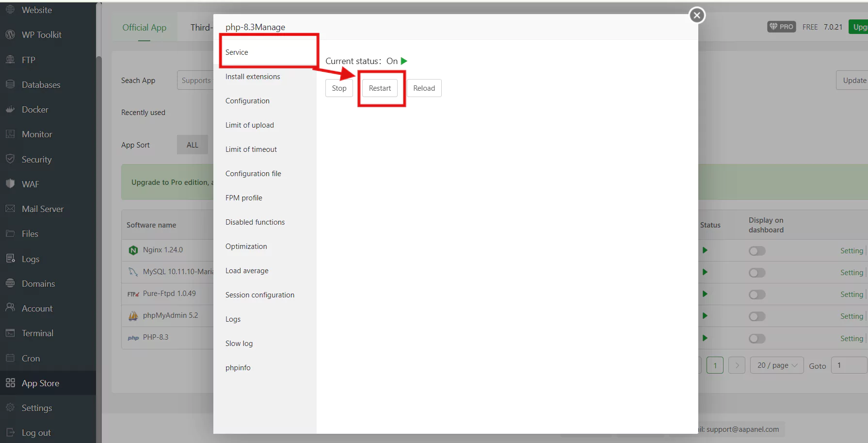Click the App Store grid icon
This screenshot has width=868, height=443.
[x=10, y=383]
